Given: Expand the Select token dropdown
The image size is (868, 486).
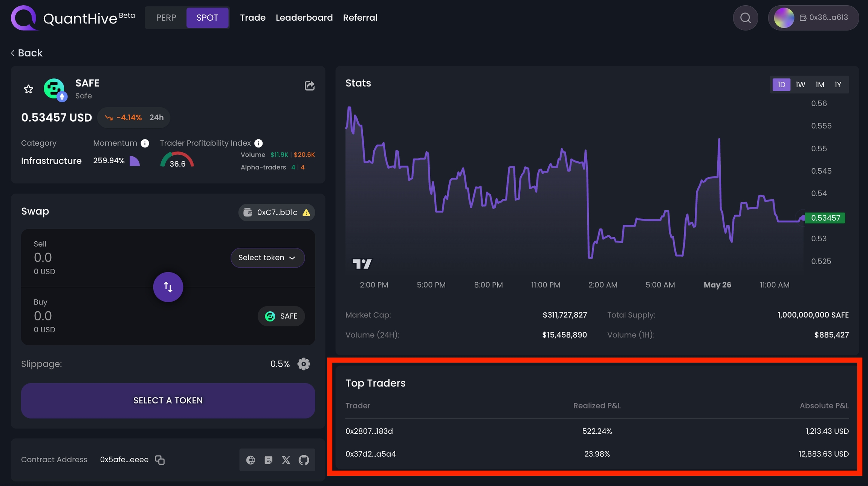Looking at the screenshot, I should [267, 258].
